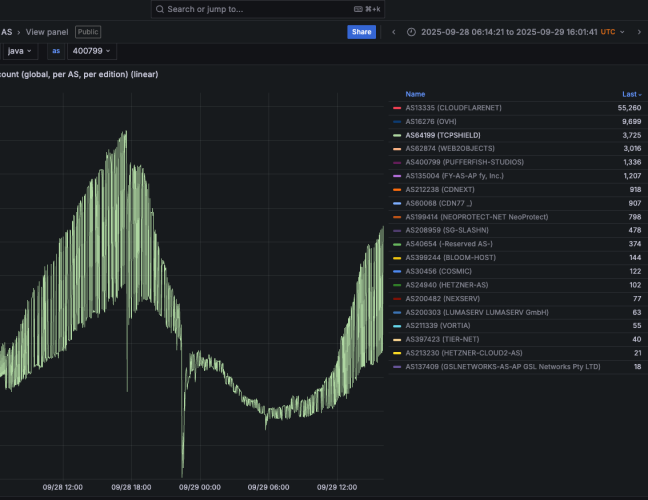Sort legend by Name column header
This screenshot has width=648, height=500.
point(415,93)
